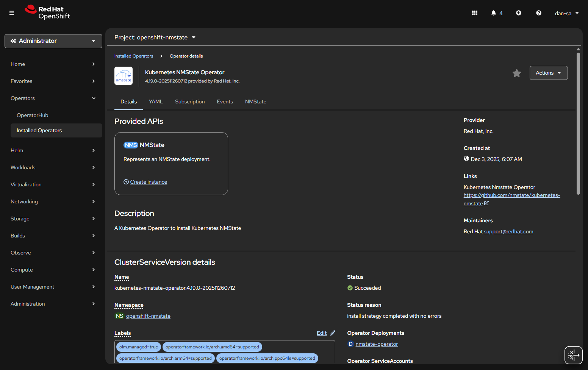The height and width of the screenshot is (370, 588).
Task: Click the Create instance link
Action: 148,182
